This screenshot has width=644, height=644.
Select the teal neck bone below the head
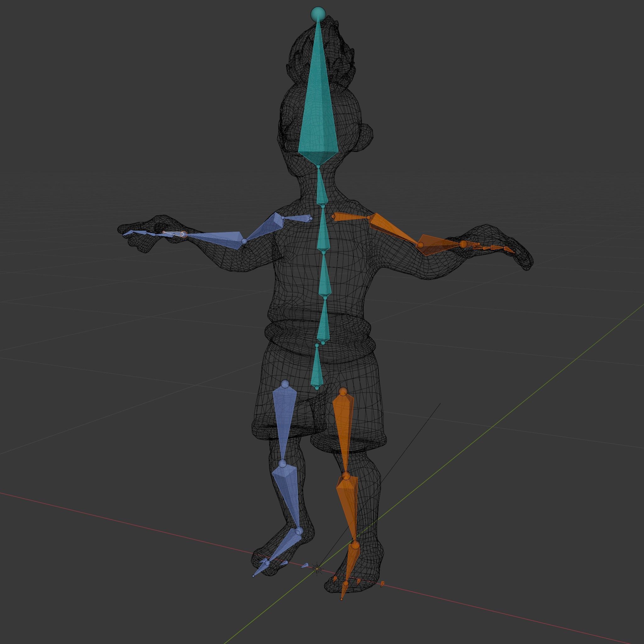point(321,187)
